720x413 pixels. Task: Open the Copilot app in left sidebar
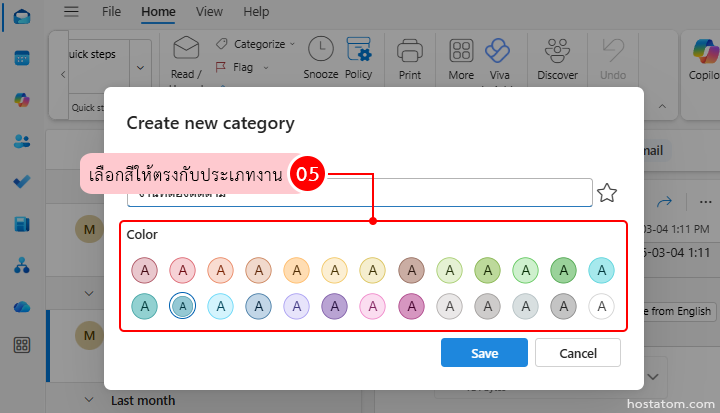pyautogui.click(x=22, y=99)
